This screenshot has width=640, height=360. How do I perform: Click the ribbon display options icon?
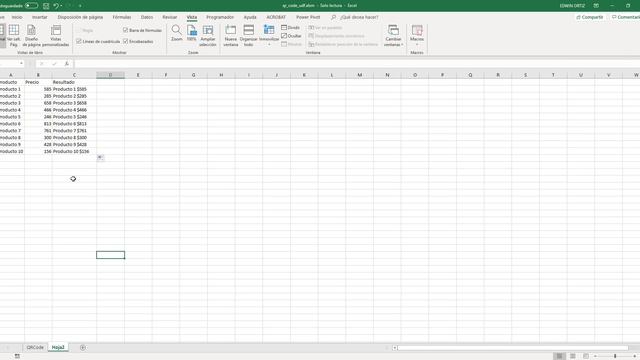[596, 6]
